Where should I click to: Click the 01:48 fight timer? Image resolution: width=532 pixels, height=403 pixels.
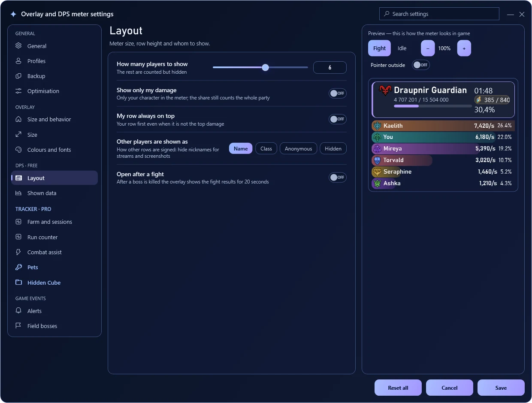point(484,91)
